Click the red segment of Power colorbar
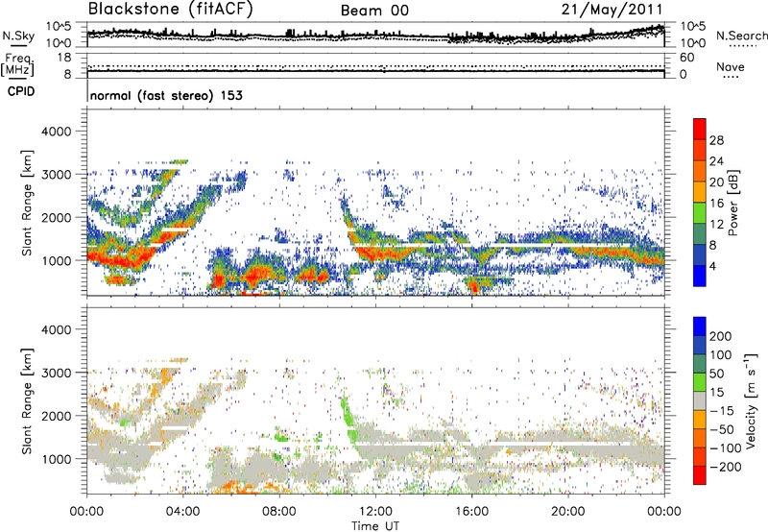Viewport: 768px width, 532px height. 700,130
